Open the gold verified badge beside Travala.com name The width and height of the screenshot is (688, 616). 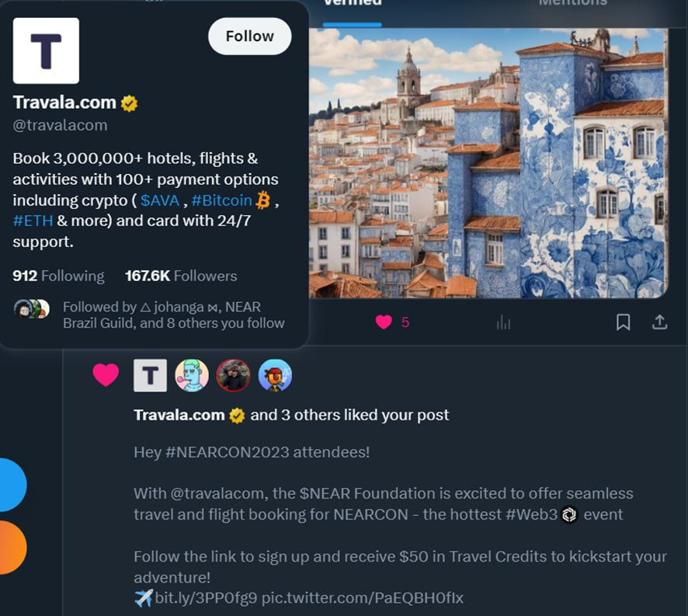click(x=129, y=103)
